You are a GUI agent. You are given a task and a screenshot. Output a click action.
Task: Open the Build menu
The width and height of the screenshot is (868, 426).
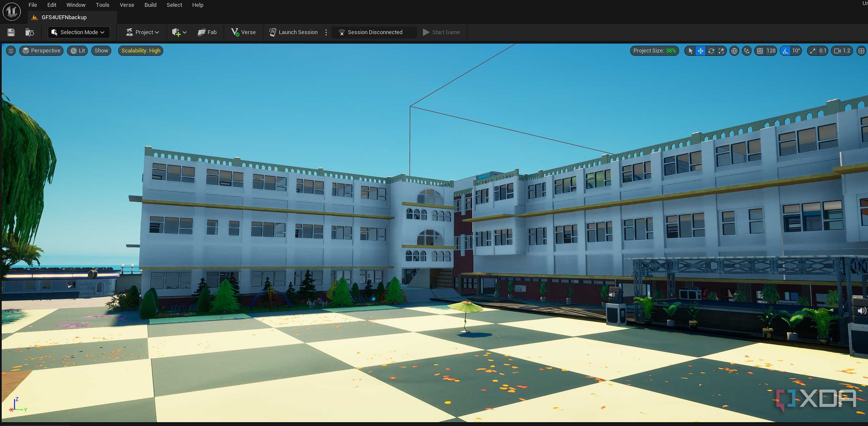pos(150,5)
